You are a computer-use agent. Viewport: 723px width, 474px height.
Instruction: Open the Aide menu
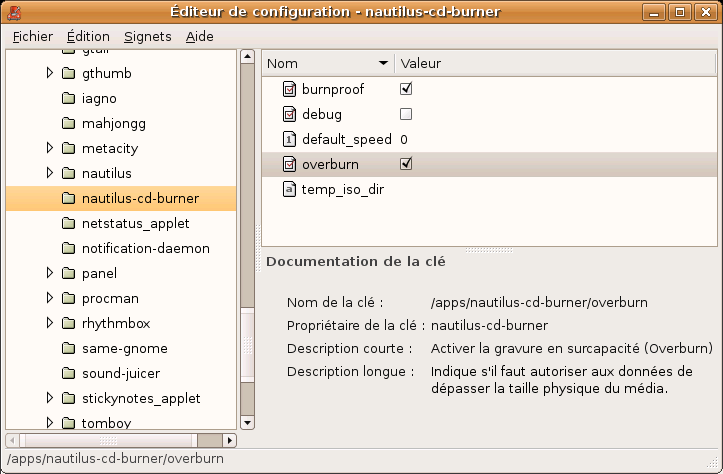200,36
